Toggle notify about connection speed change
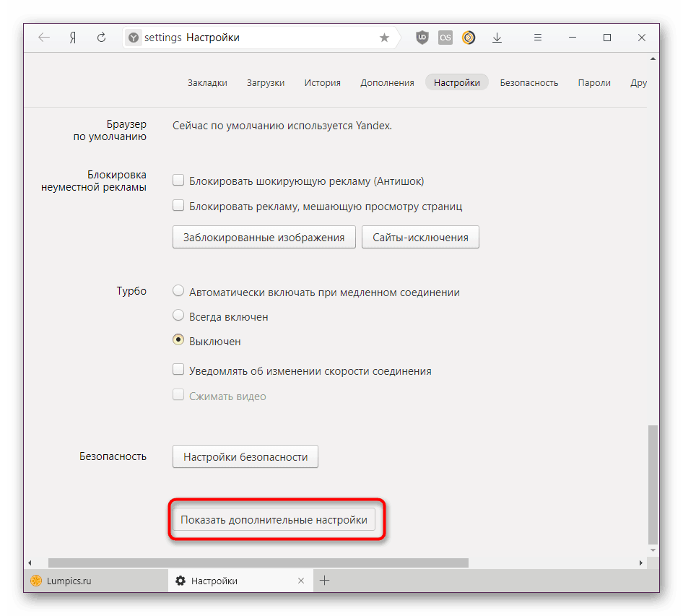Screen dimensions: 683x616 click(x=178, y=370)
